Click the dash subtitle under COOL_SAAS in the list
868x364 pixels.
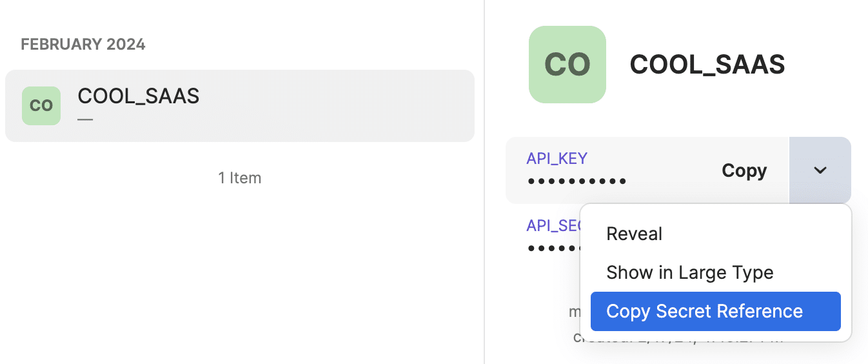pos(85,119)
